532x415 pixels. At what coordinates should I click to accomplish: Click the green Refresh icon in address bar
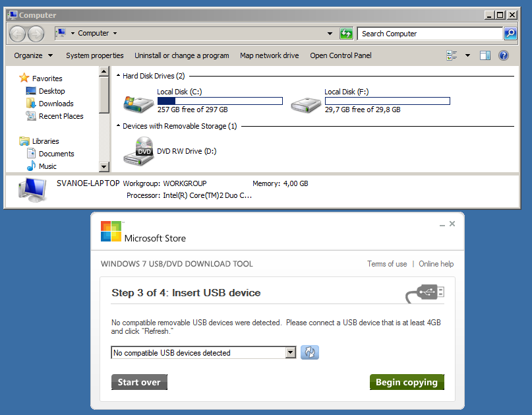pyautogui.click(x=346, y=34)
